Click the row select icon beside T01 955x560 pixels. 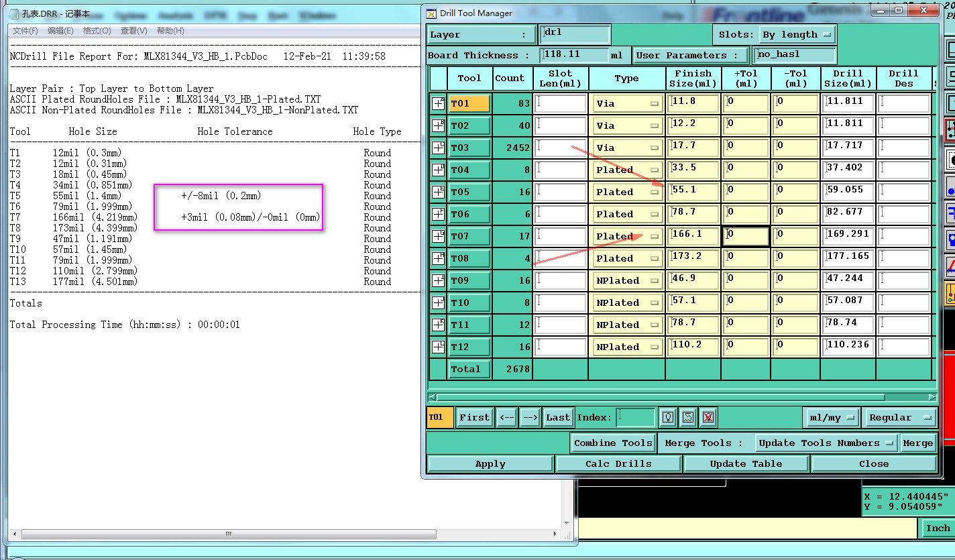click(438, 103)
